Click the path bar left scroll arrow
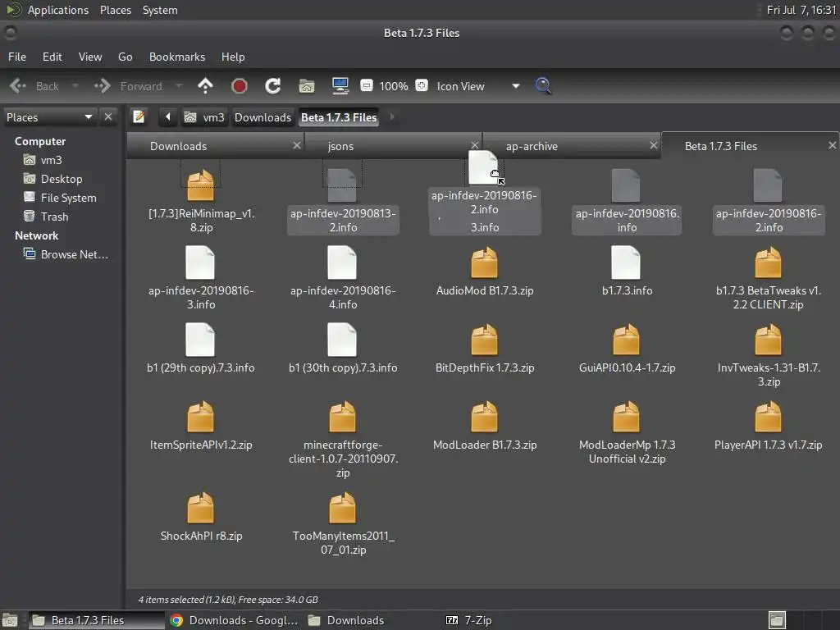This screenshot has width=840, height=630. pos(167,116)
